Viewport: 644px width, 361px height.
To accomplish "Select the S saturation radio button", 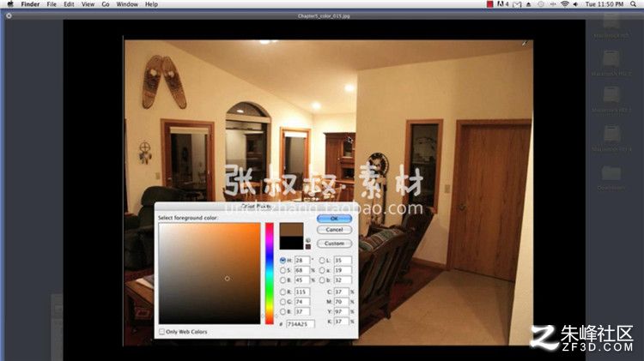I will [x=283, y=270].
